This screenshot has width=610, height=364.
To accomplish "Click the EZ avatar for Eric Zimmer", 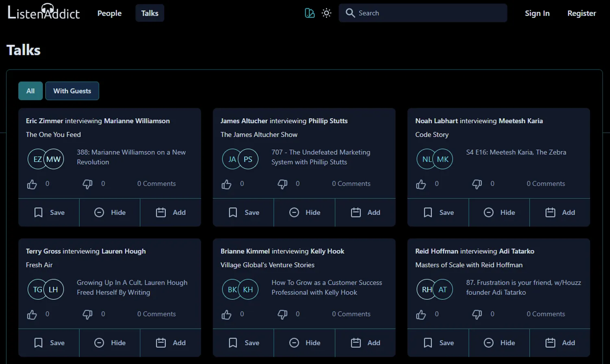I will click(36, 159).
